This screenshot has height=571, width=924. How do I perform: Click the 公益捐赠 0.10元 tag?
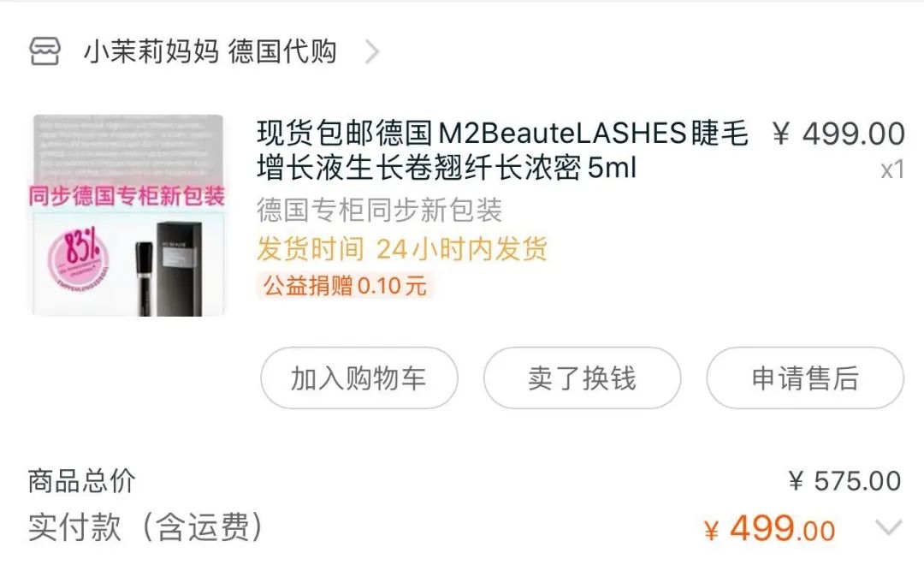tap(345, 286)
